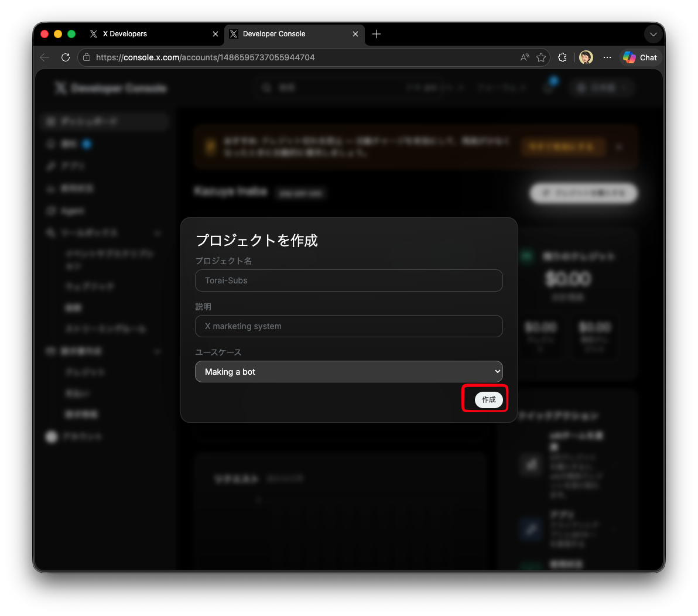Open Copilot Chat

click(640, 57)
